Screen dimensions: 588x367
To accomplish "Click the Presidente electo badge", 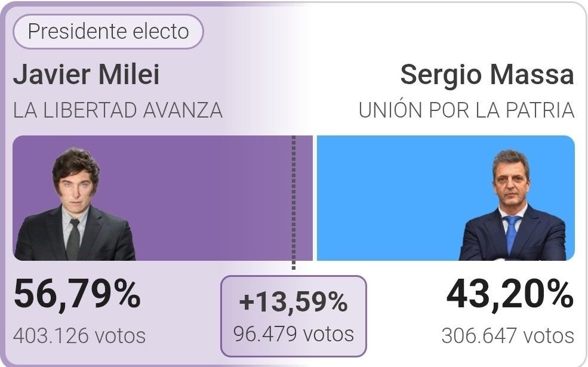I will (x=109, y=32).
